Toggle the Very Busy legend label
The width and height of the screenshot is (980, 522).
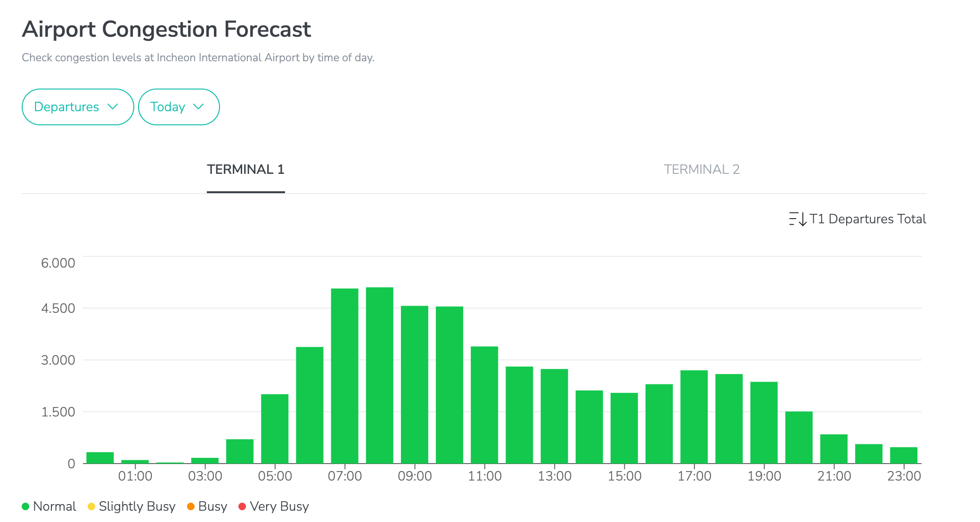tap(279, 506)
